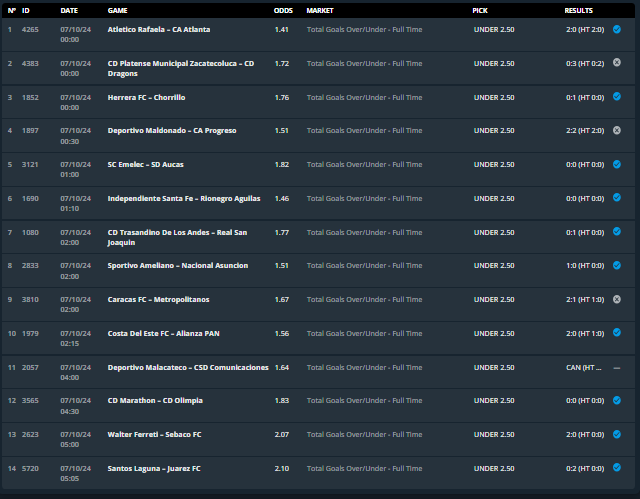Click the win checkmark for Walter Ferreti row
Image resolution: width=640 pixels, height=499 pixels.
click(617, 434)
